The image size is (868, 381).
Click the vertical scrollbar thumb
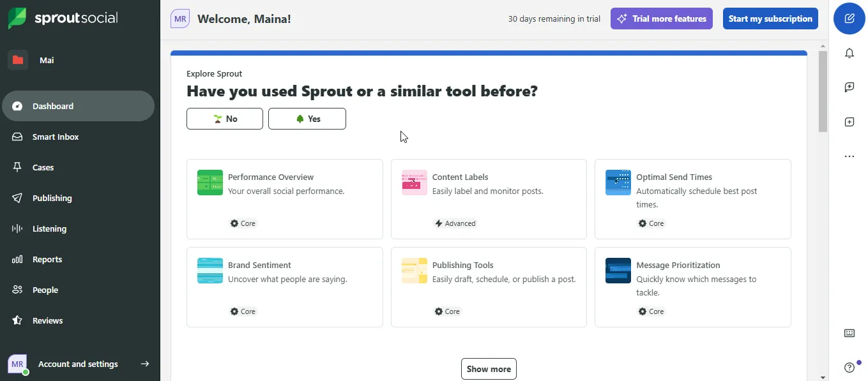tap(823, 91)
